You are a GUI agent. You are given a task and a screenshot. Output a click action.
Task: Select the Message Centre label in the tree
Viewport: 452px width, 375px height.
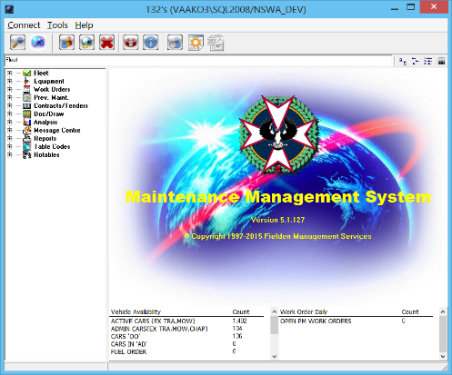click(57, 130)
